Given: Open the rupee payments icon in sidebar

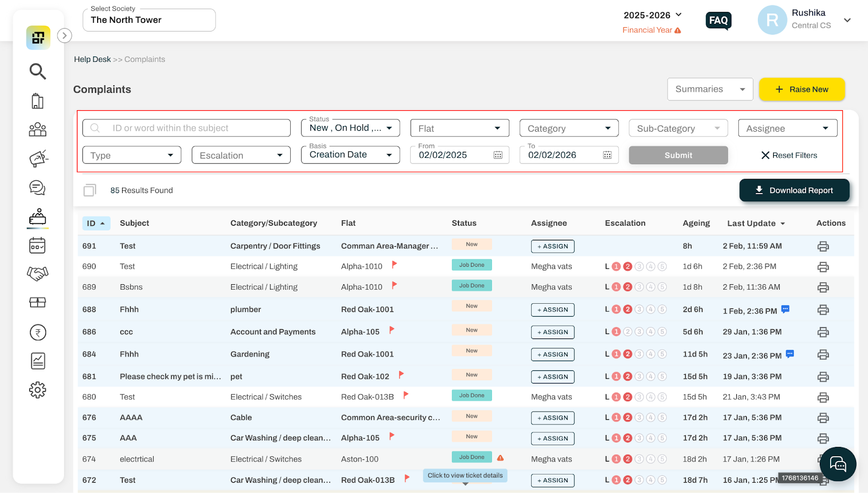Looking at the screenshot, I should (37, 332).
